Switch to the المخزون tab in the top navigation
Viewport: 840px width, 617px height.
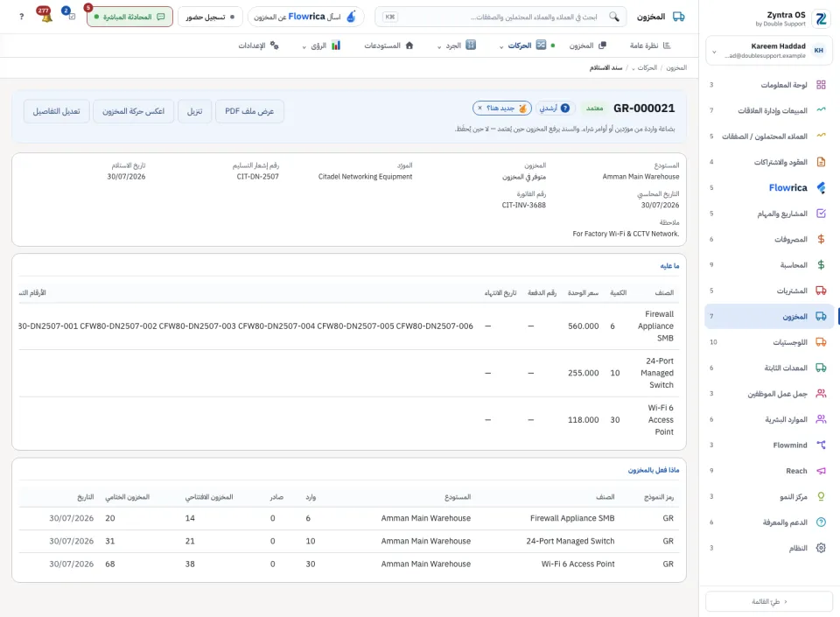tap(586, 46)
